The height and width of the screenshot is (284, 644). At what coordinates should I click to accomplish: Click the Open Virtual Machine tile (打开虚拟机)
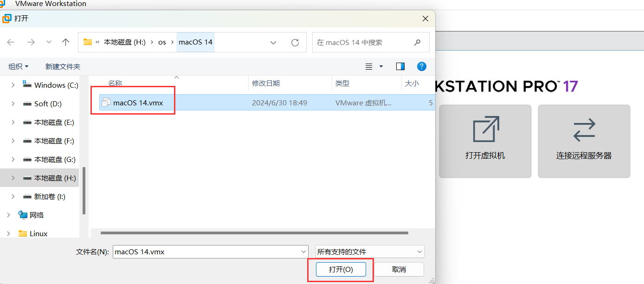click(x=485, y=141)
